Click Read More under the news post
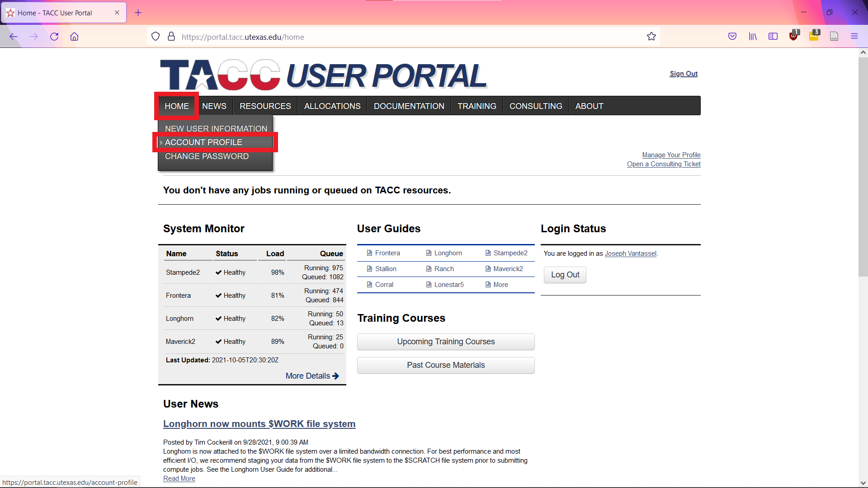The width and height of the screenshot is (868, 488). coord(179,479)
